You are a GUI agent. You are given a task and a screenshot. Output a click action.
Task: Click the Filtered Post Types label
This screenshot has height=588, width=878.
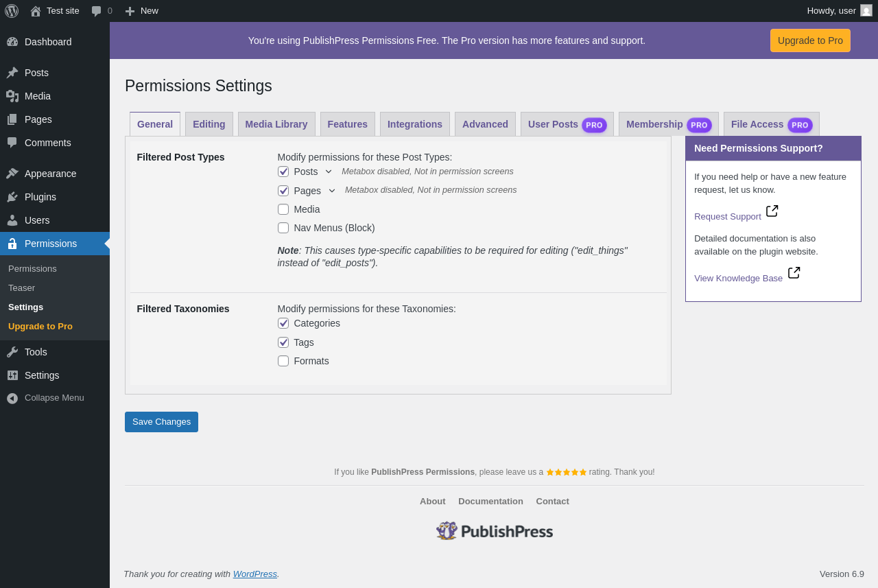pos(181,157)
